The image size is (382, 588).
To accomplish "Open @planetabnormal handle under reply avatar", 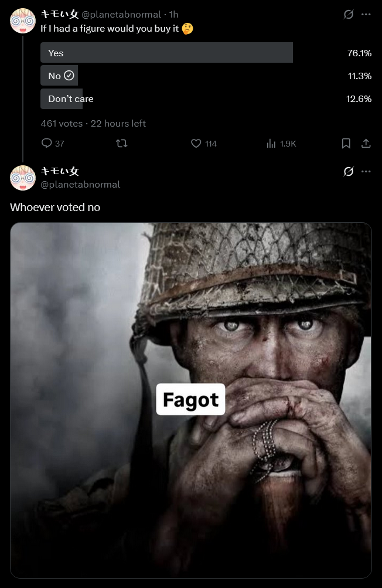I will point(80,185).
